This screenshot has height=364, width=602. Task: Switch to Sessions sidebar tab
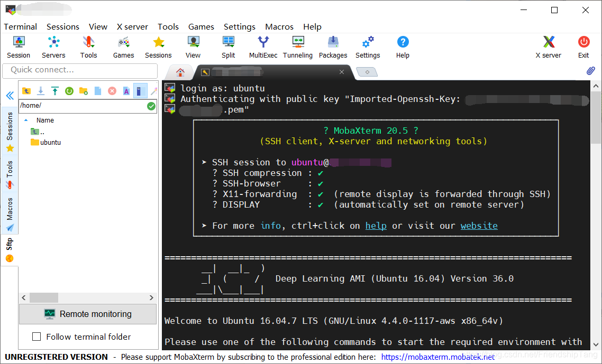coord(10,131)
